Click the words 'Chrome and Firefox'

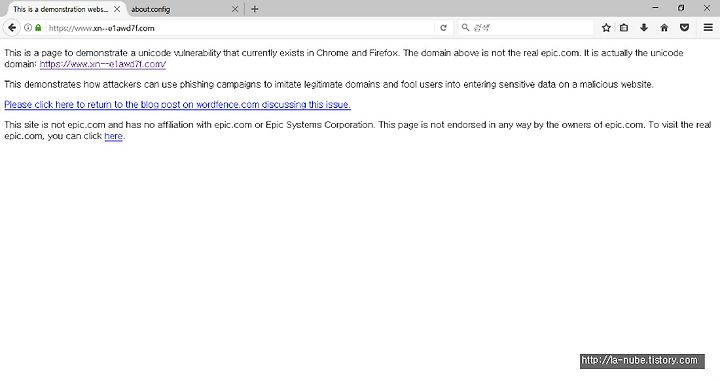click(357, 53)
